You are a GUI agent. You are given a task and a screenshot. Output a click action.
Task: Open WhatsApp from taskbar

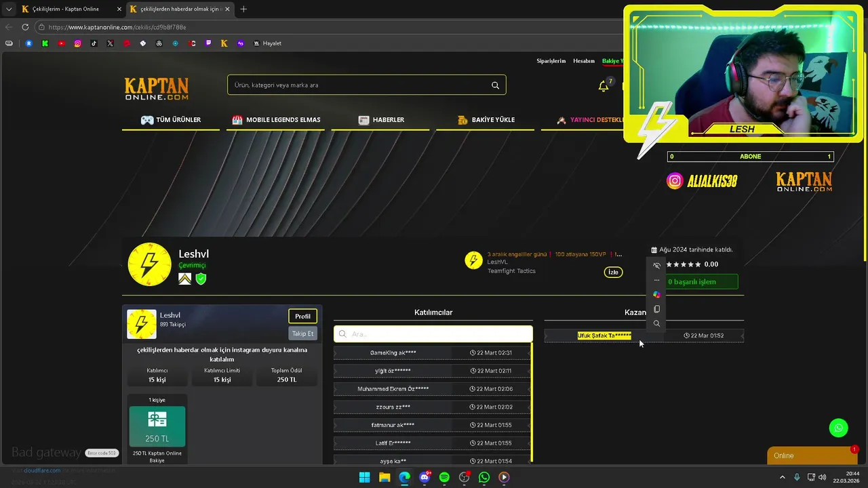pyautogui.click(x=484, y=477)
